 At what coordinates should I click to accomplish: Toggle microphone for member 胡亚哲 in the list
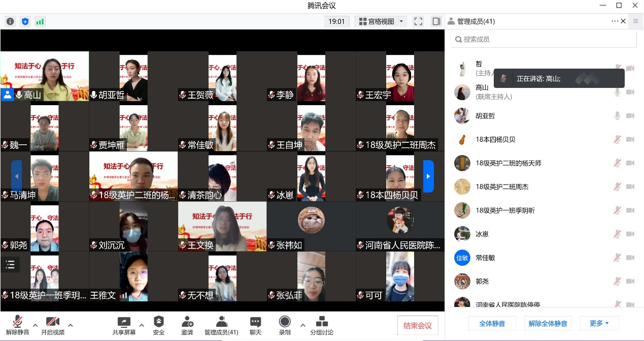click(617, 116)
